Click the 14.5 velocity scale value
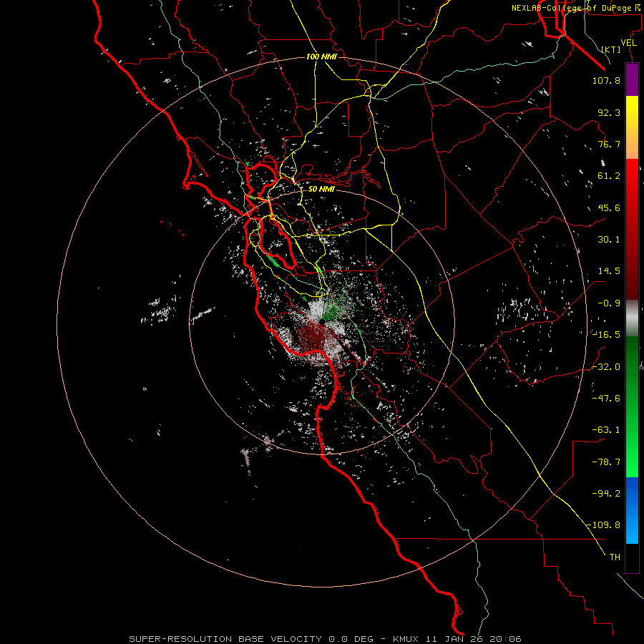The width and height of the screenshot is (644, 644). pyautogui.click(x=609, y=271)
